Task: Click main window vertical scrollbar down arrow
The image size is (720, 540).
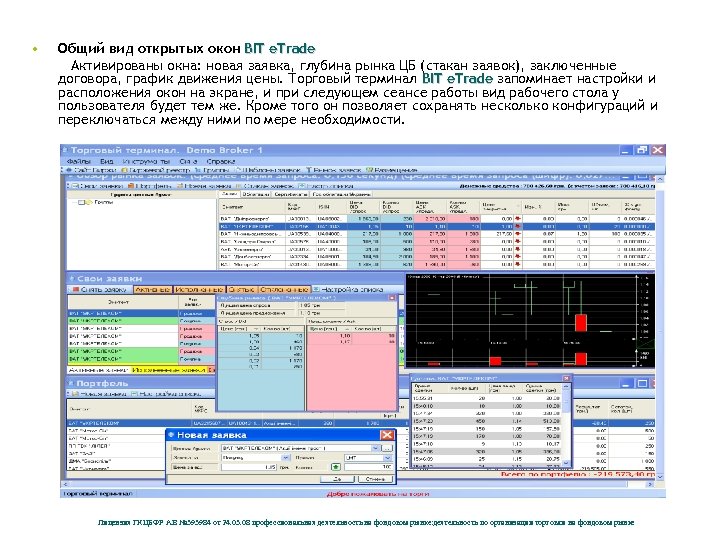Action: pyautogui.click(x=661, y=478)
